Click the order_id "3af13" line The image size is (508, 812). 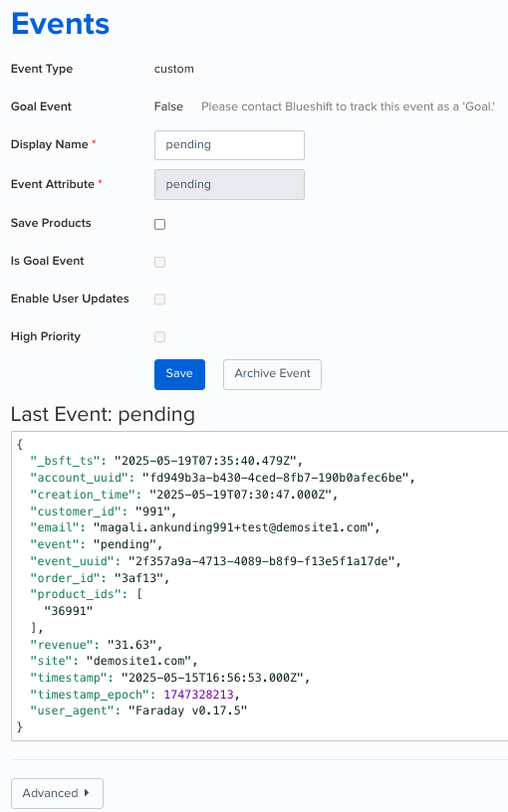coord(100,578)
